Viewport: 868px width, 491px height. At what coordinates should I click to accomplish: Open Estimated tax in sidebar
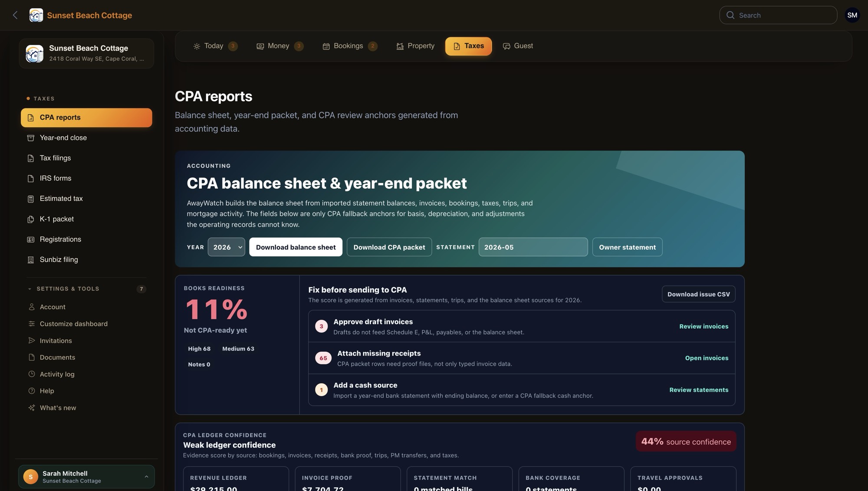pyautogui.click(x=86, y=199)
